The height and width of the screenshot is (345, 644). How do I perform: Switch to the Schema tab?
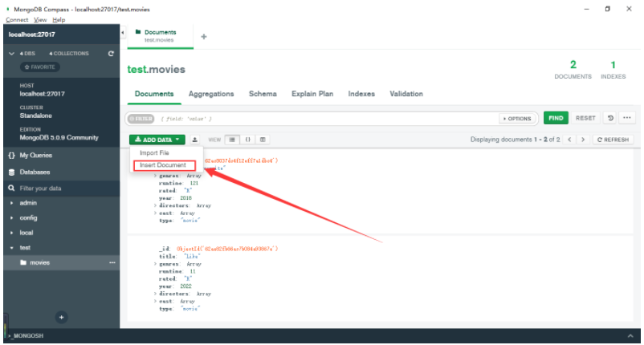263,94
